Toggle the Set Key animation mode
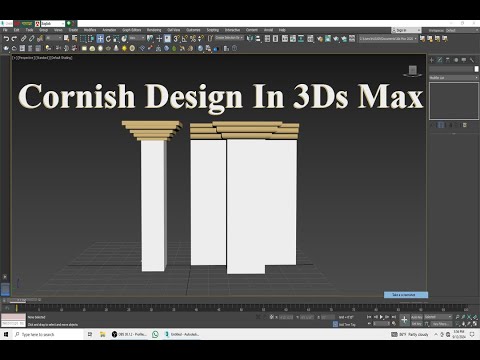This screenshot has width=480, height=360. (x=417, y=324)
